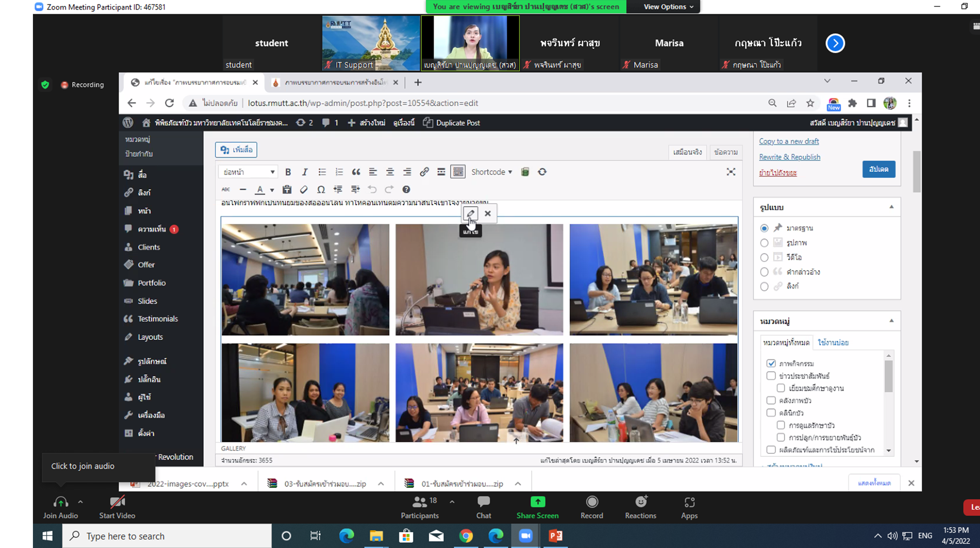This screenshot has height=548, width=980.
Task: Expand Participants options caret
Action: click(452, 502)
